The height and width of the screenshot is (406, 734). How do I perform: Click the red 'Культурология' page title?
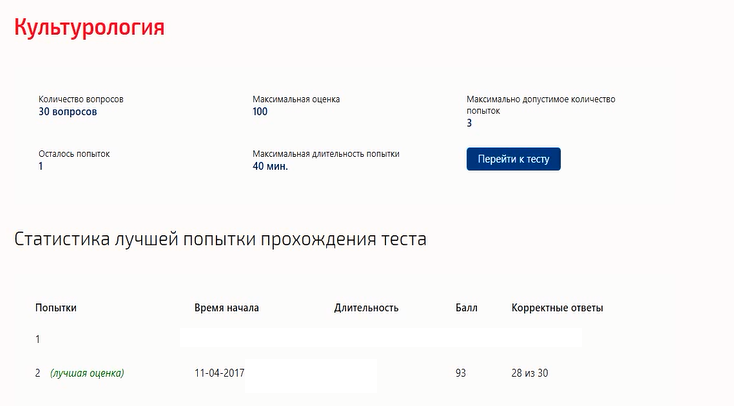[89, 27]
